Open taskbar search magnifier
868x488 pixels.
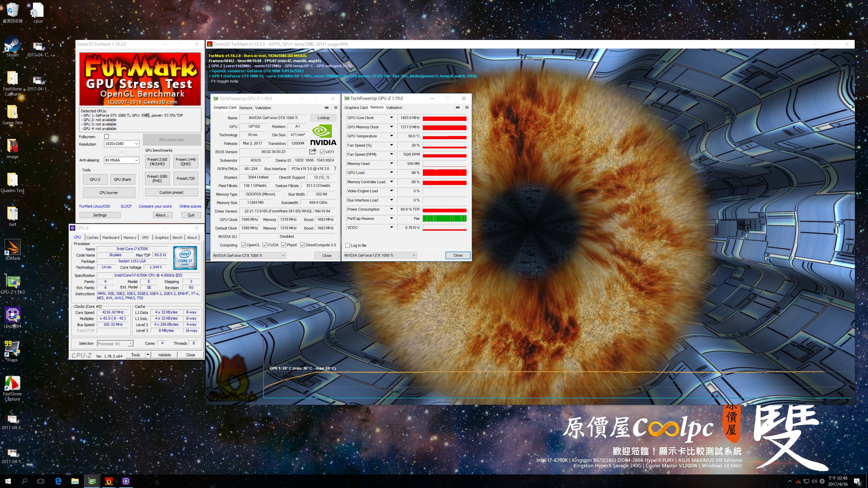coord(24,481)
